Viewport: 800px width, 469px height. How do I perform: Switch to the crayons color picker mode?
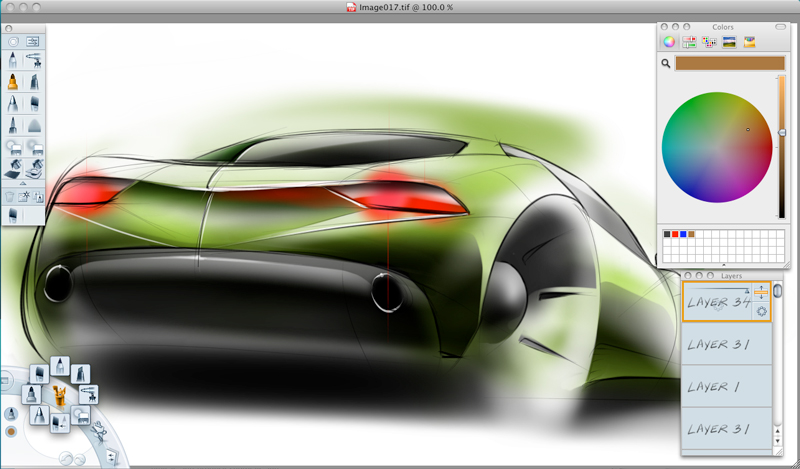pyautogui.click(x=749, y=42)
